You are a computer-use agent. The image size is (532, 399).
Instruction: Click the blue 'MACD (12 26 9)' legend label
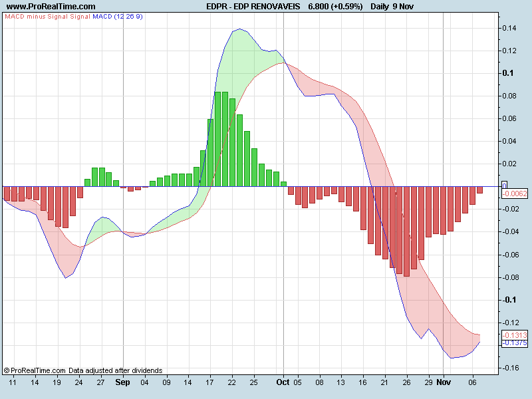(118, 16)
